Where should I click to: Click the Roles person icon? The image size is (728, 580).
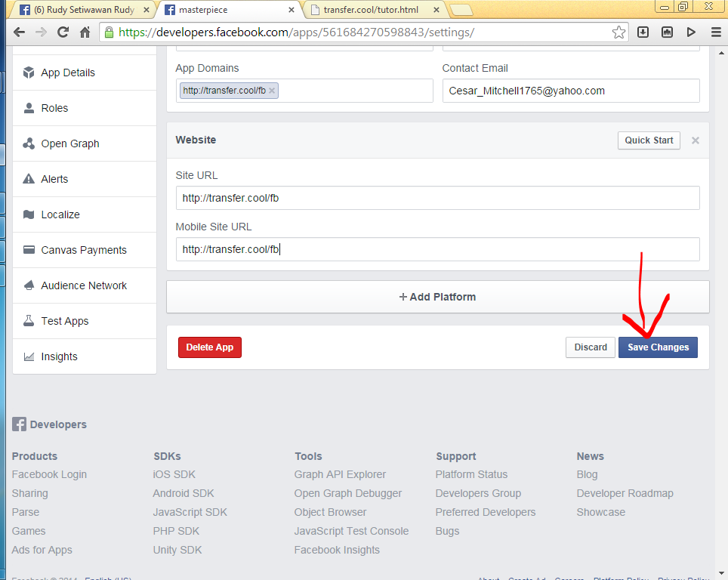click(29, 108)
